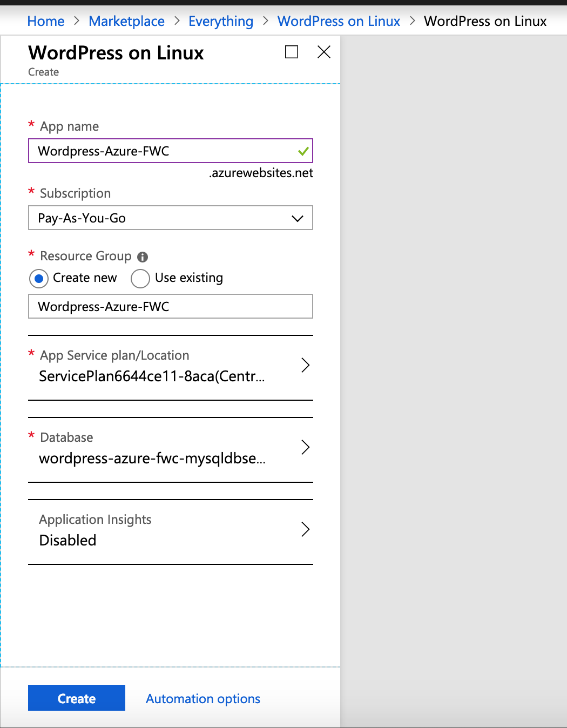Click the ServicePlan6644ce11-8aca value
This screenshot has height=728, width=567.
pyautogui.click(x=152, y=376)
